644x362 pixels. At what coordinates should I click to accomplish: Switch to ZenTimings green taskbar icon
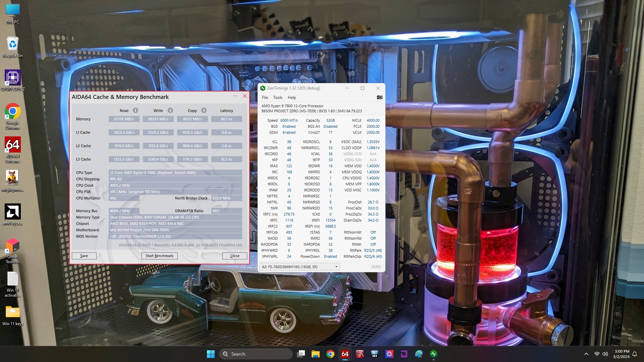(x=434, y=354)
